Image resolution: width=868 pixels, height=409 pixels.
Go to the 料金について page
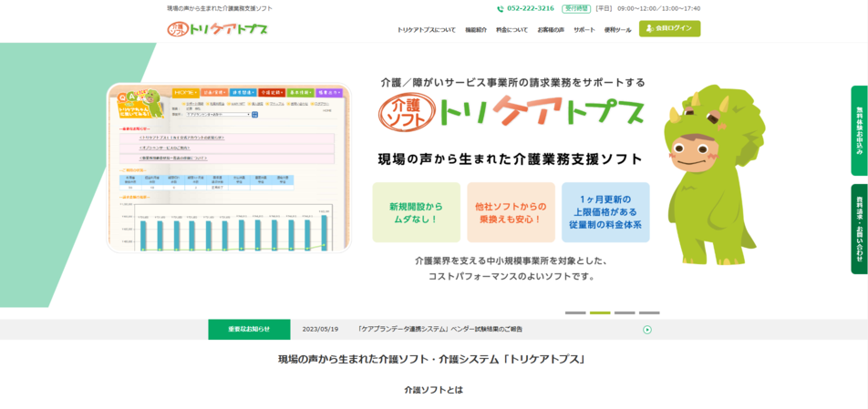pos(511,29)
